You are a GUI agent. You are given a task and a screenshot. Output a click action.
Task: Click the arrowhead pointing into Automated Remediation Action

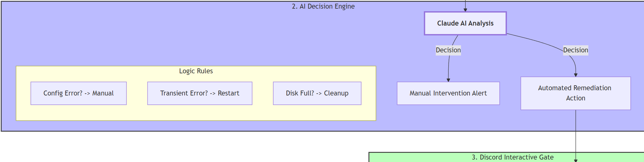click(x=576, y=75)
